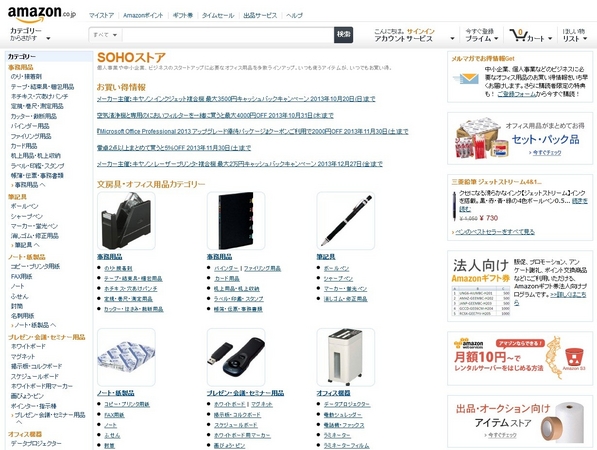Open the shopping cart icon
The image size is (597, 450).
point(518,35)
